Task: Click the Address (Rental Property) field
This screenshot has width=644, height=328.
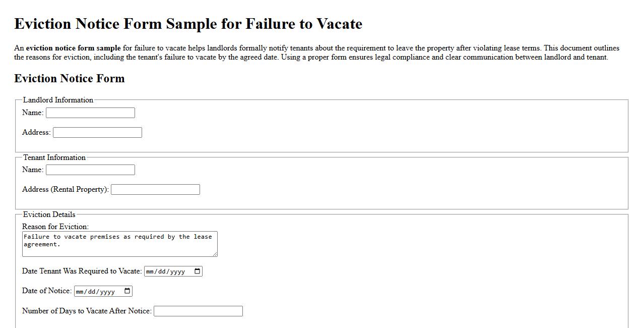Action: [x=155, y=189]
